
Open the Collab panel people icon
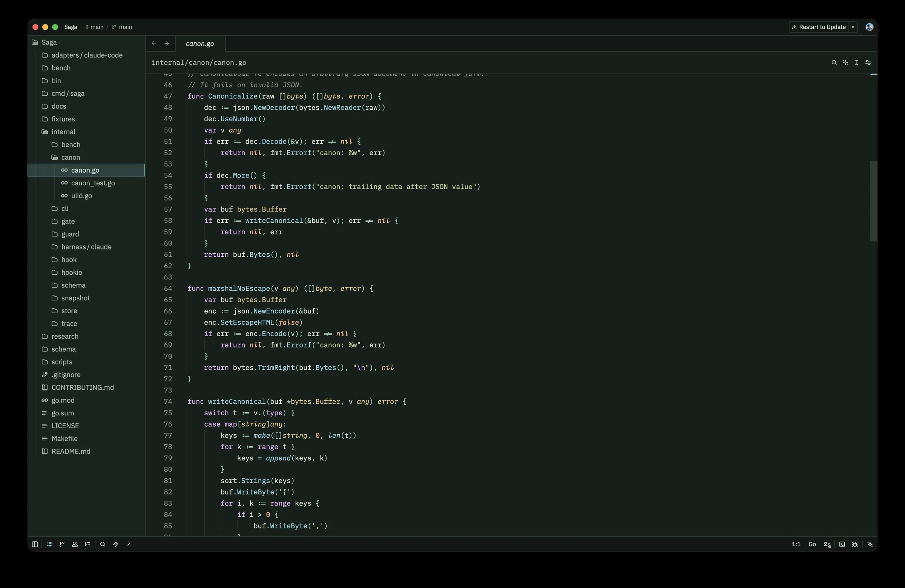[75, 544]
